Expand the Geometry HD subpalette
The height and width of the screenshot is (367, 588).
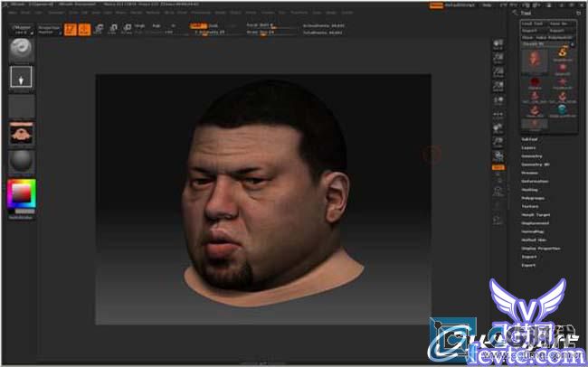[536, 165]
